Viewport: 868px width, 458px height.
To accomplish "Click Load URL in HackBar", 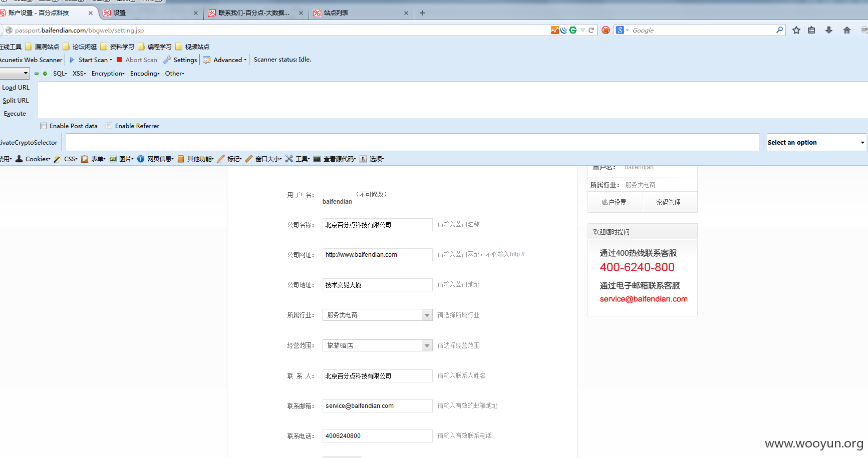I will [x=16, y=88].
